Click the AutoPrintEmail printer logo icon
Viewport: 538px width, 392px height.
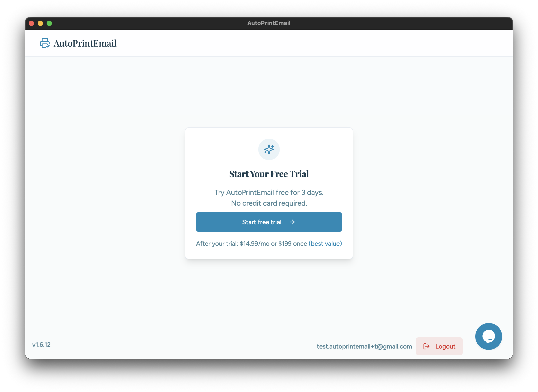pos(45,43)
